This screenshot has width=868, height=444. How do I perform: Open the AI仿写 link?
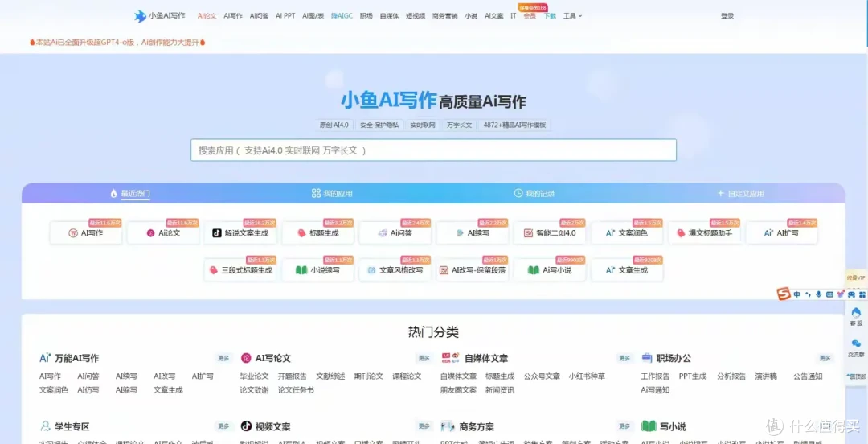pos(88,389)
